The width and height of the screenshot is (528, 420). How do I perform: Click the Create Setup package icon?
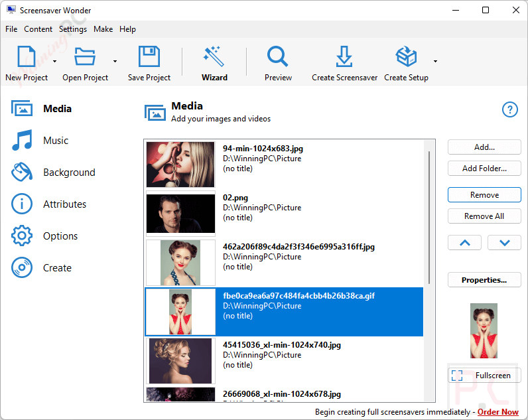(x=406, y=56)
